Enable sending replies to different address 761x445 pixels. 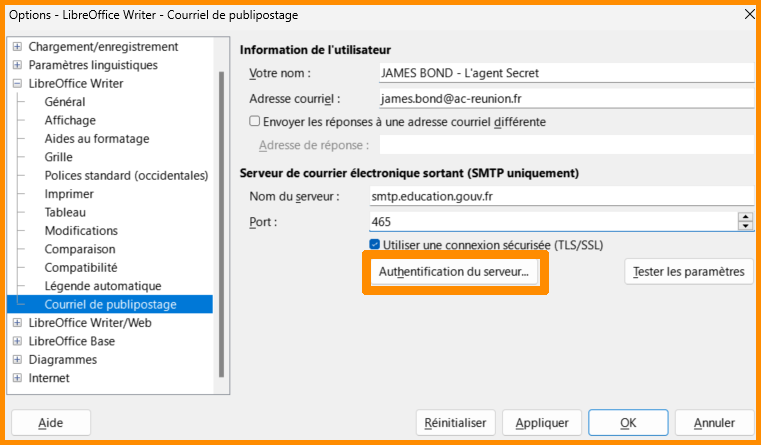(x=254, y=122)
